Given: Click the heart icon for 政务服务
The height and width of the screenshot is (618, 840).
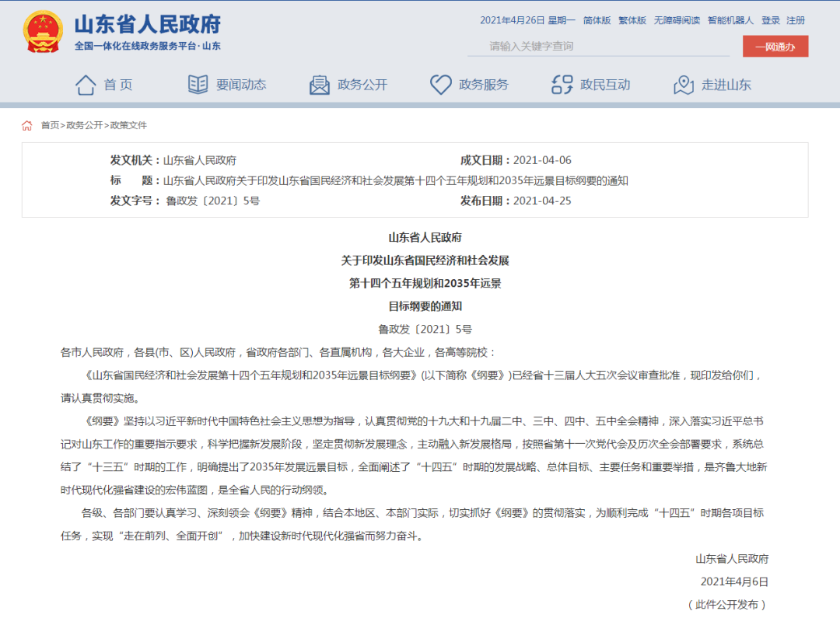Looking at the screenshot, I should 441,85.
